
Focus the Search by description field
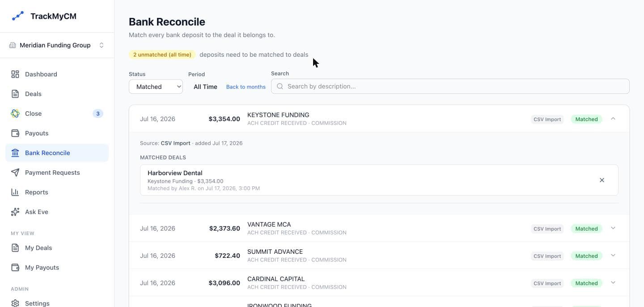click(x=450, y=86)
